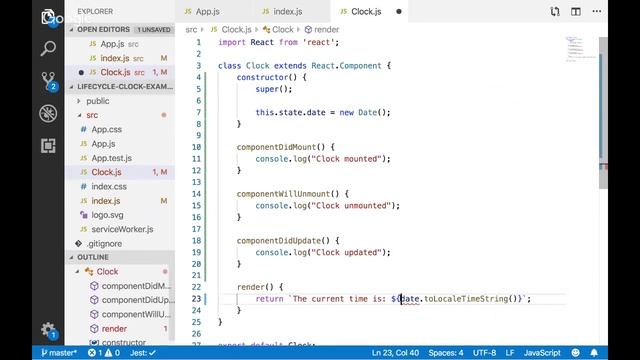The width and height of the screenshot is (640, 360).
Task: Click the Jest status indicator
Action: pos(142,353)
